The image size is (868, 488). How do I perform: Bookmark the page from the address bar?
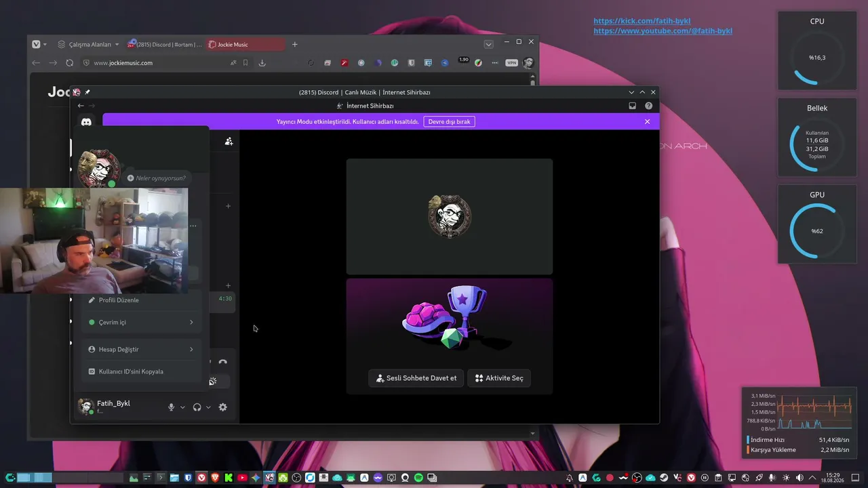[245, 63]
